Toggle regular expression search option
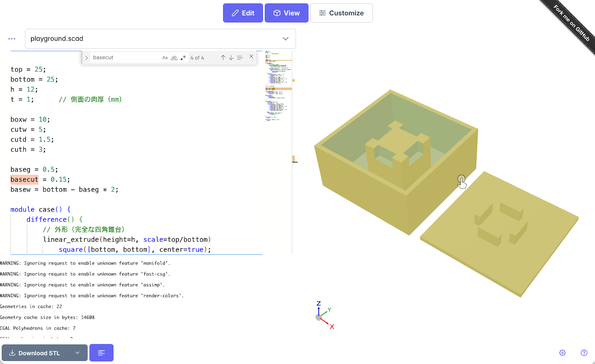Image resolution: width=595 pixels, height=364 pixels. coord(183,57)
